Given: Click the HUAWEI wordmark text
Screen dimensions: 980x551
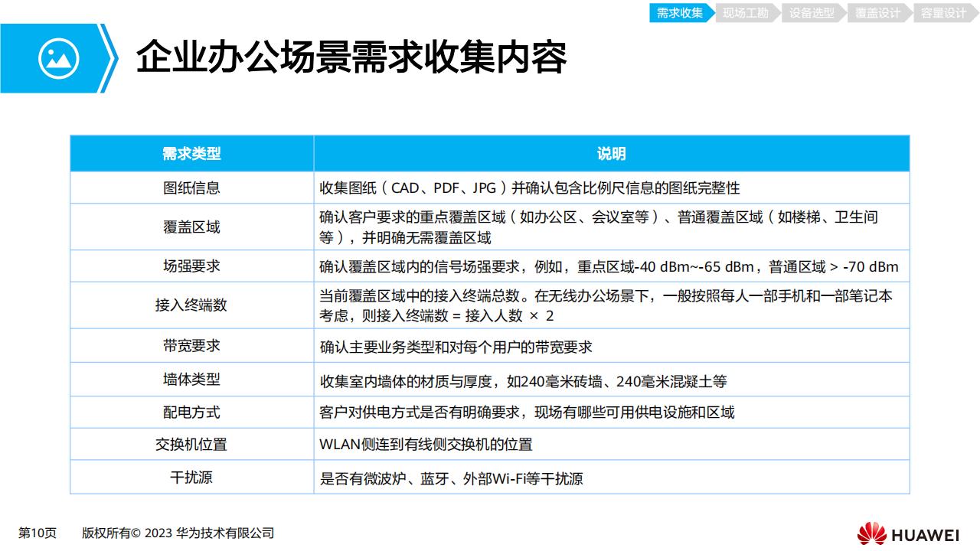Looking at the screenshot, I should click(x=925, y=534).
